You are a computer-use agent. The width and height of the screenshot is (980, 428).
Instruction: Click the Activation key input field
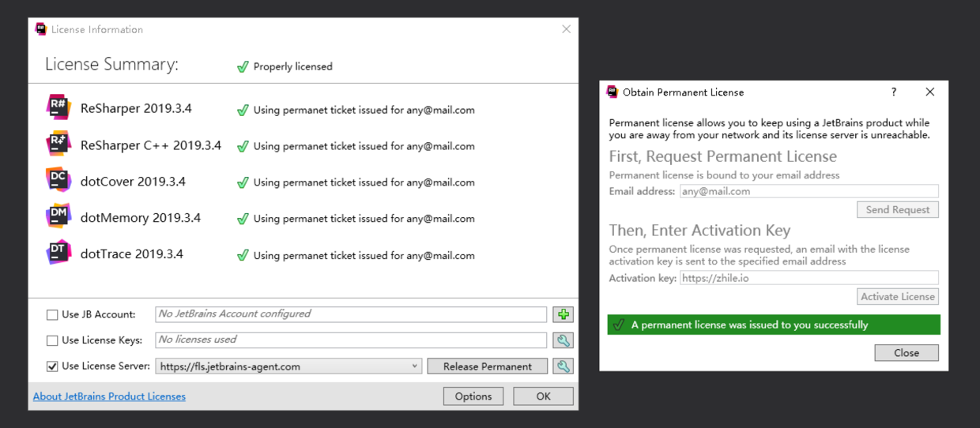809,278
